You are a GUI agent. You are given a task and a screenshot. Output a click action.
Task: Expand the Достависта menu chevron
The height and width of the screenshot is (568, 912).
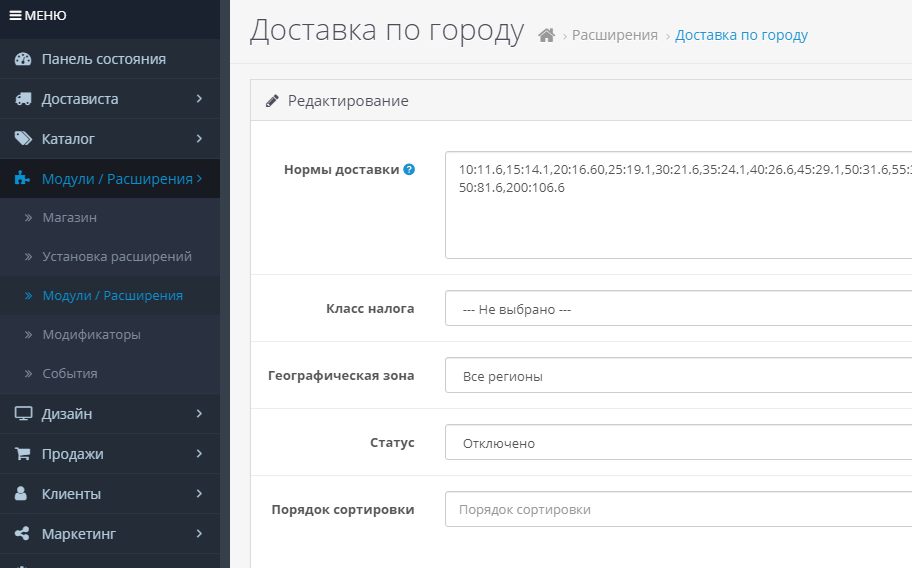[199, 99]
